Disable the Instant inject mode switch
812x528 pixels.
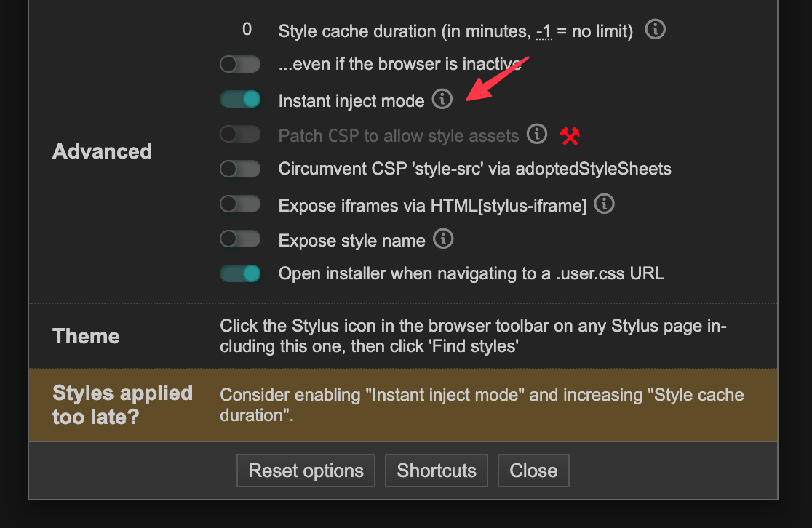240,99
